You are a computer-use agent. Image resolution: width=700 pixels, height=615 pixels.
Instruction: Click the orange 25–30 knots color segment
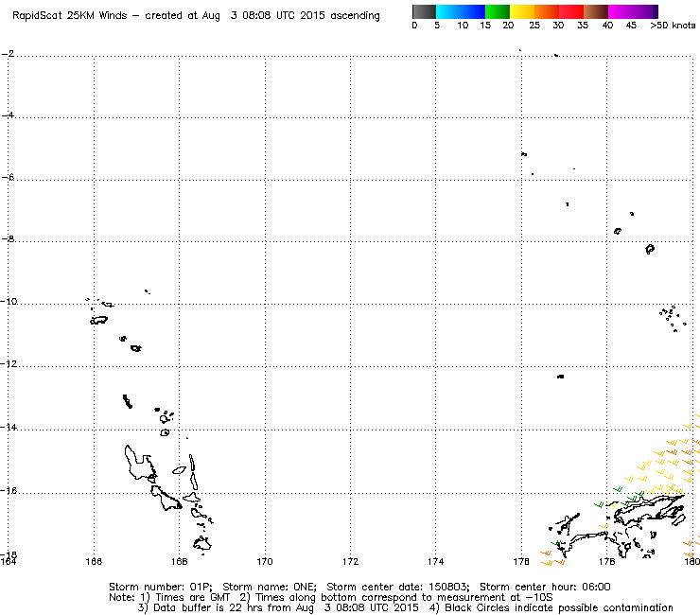[x=547, y=11]
